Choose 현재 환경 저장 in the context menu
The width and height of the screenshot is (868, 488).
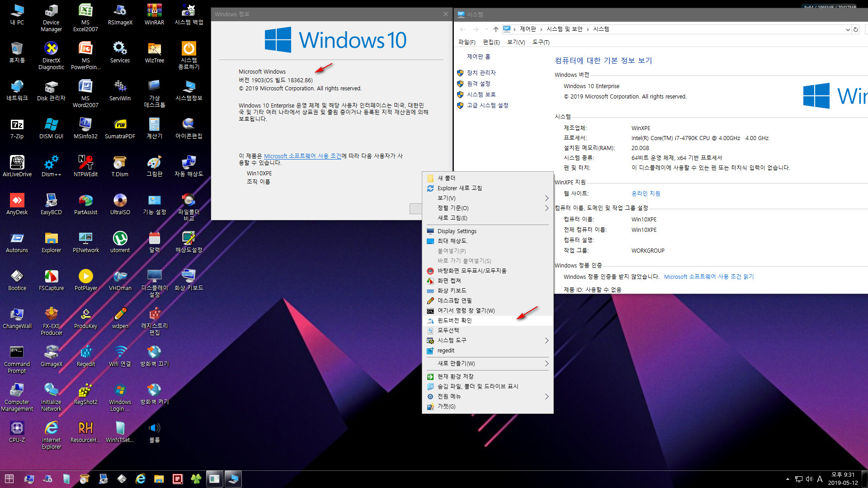pos(488,376)
